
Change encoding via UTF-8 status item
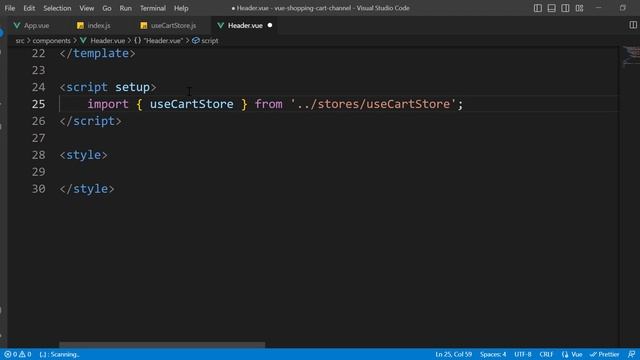[523, 354]
